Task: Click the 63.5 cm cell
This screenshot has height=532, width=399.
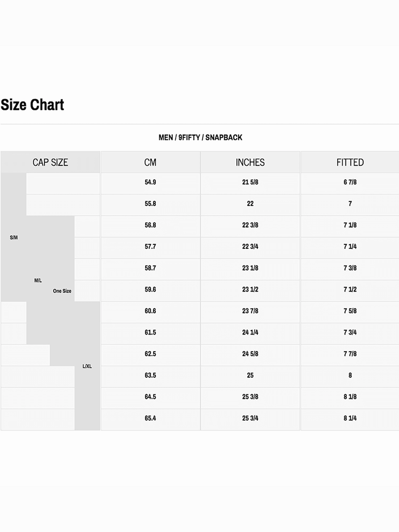Action: coord(150,377)
